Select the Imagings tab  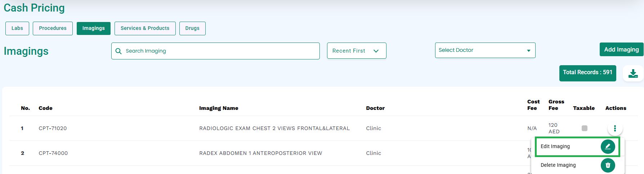[94, 28]
